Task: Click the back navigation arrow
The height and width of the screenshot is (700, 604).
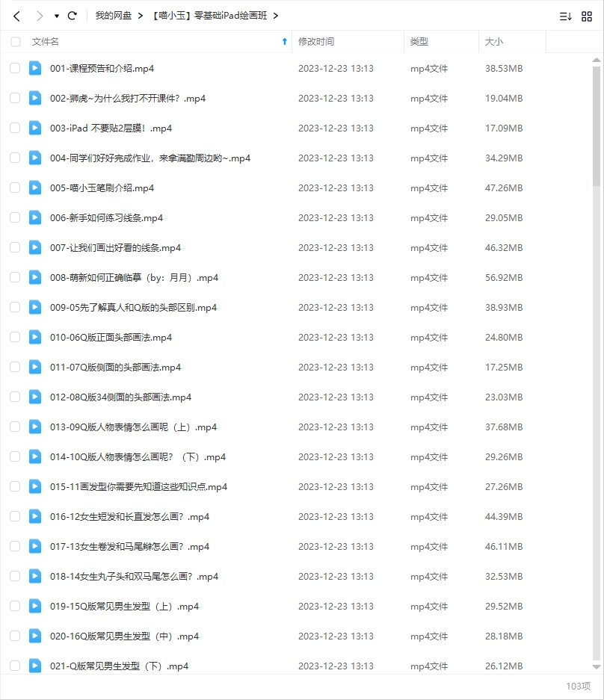Action: [16, 16]
